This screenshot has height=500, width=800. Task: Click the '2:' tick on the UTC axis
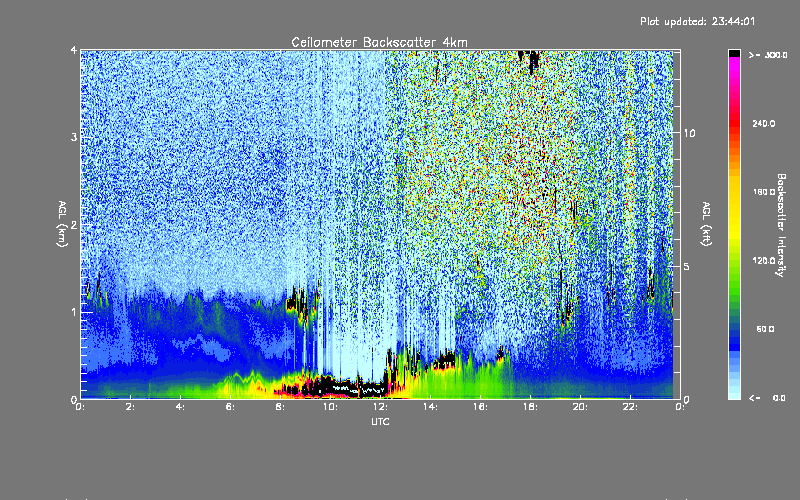131,407
